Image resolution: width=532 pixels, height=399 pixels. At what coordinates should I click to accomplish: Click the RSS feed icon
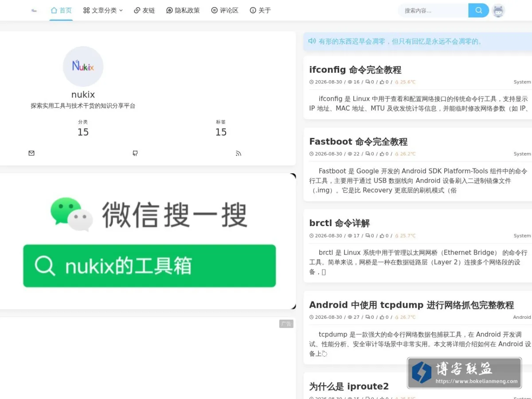pos(239,153)
